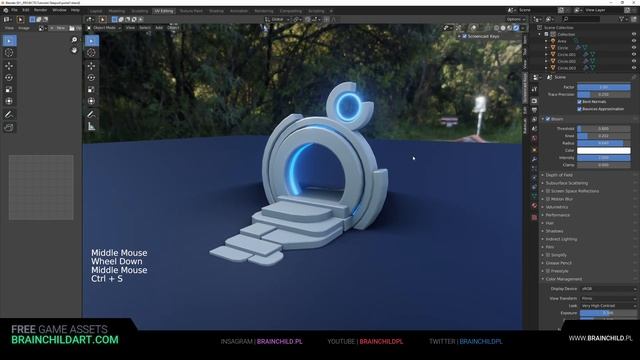Image resolution: width=640 pixels, height=360 pixels.
Task: Open the viewport Object menu
Action: click(x=173, y=28)
